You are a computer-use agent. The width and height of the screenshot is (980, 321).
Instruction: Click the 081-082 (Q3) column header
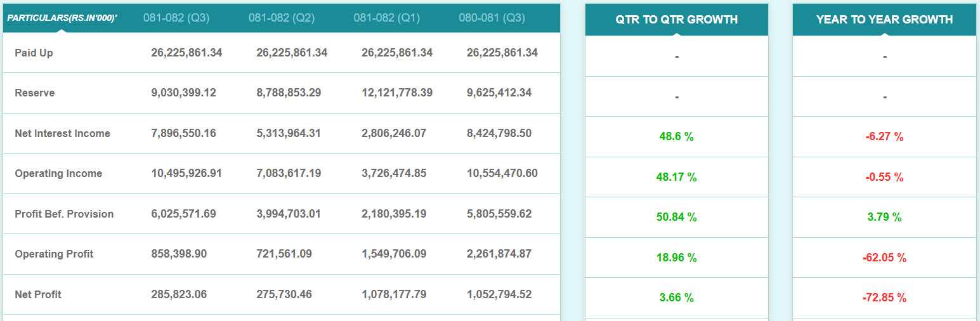(177, 18)
